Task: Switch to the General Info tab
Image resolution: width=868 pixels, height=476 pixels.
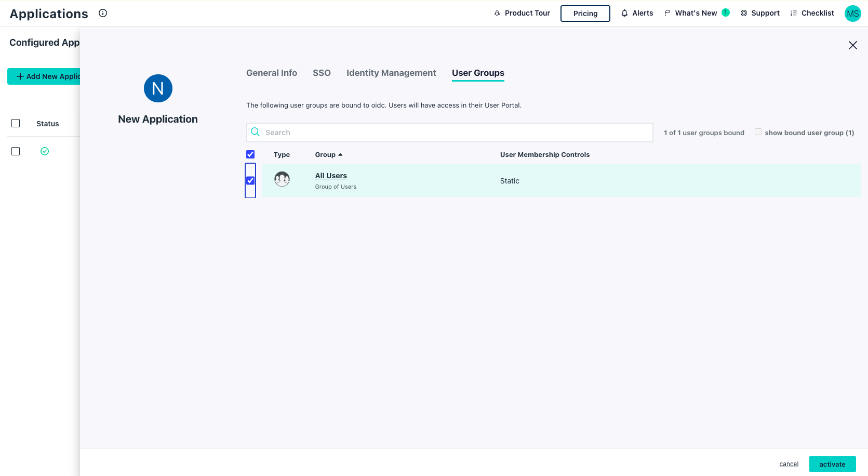Action: coord(272,73)
